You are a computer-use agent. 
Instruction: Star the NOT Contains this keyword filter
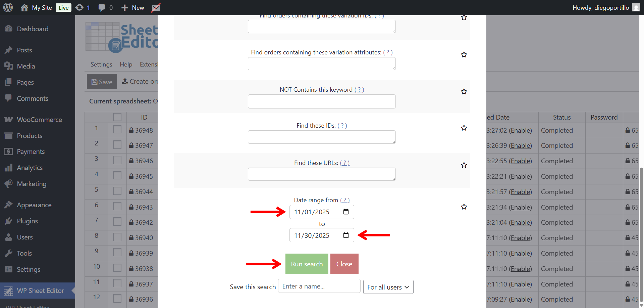pyautogui.click(x=464, y=92)
